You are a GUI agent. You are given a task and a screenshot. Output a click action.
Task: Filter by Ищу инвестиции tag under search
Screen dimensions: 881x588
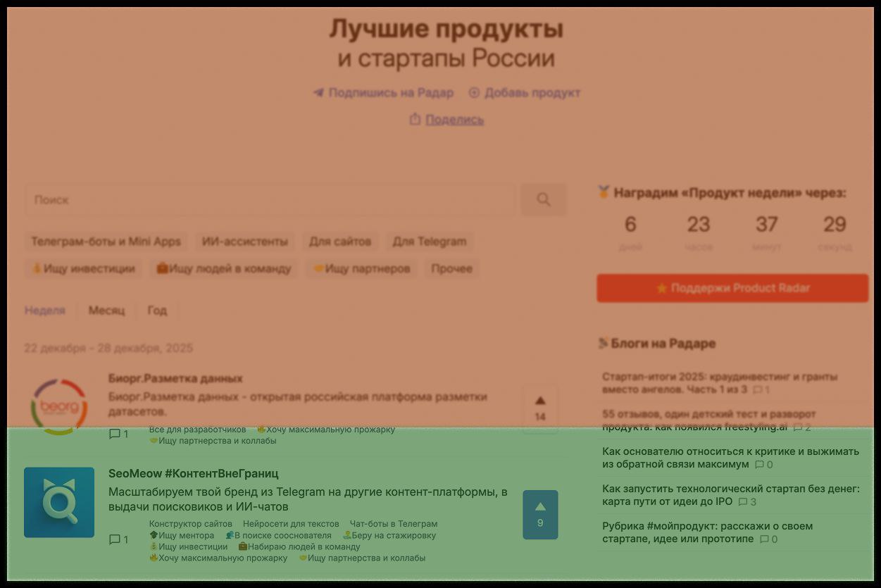(83, 268)
